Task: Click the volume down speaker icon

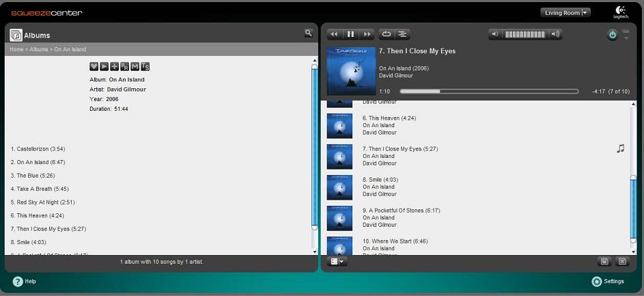Action: pyautogui.click(x=496, y=34)
